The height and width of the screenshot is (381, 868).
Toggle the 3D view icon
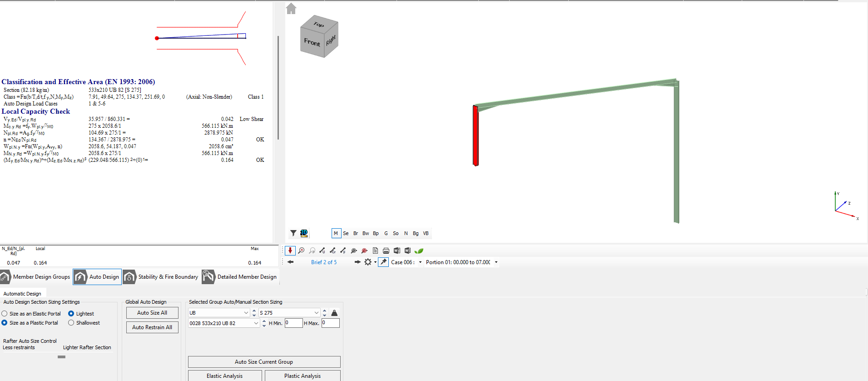(x=304, y=233)
